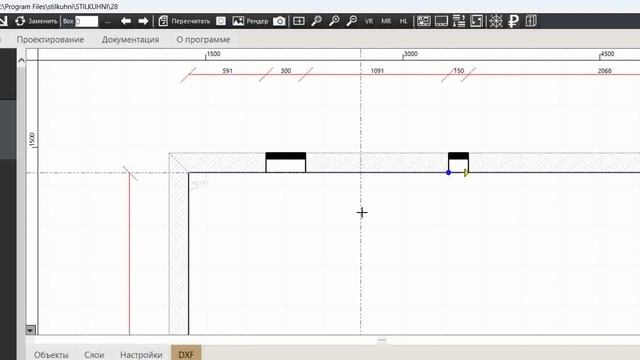
Task: Select the 150-wide opening in wall
Action: click(458, 162)
